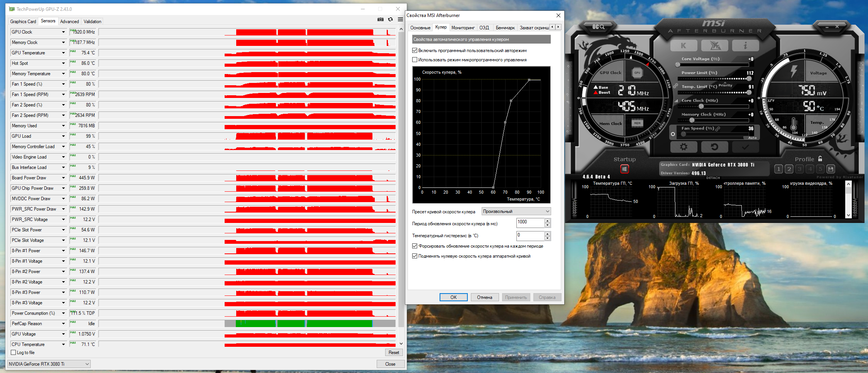Save profile using the floppy disk icon
Viewport: 868px width, 373px height.
pyautogui.click(x=831, y=169)
